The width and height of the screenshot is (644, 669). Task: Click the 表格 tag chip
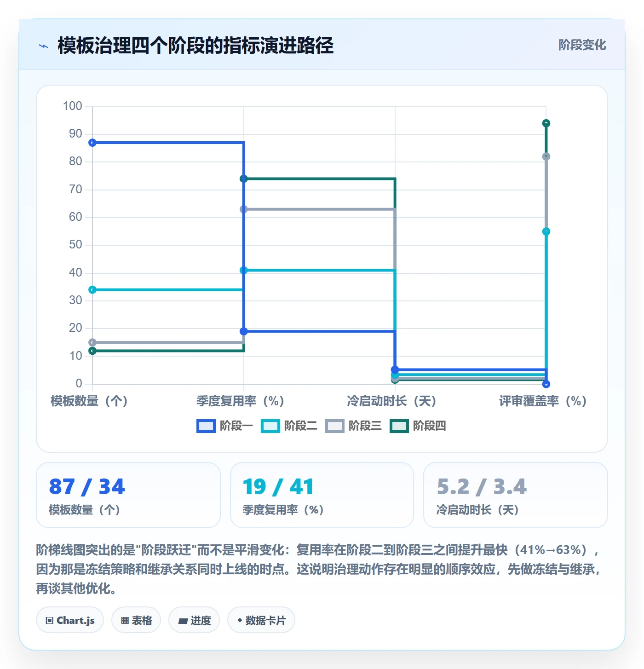[x=136, y=620]
